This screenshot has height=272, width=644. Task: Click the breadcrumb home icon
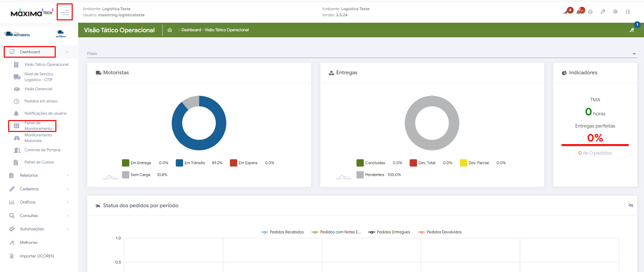point(170,30)
